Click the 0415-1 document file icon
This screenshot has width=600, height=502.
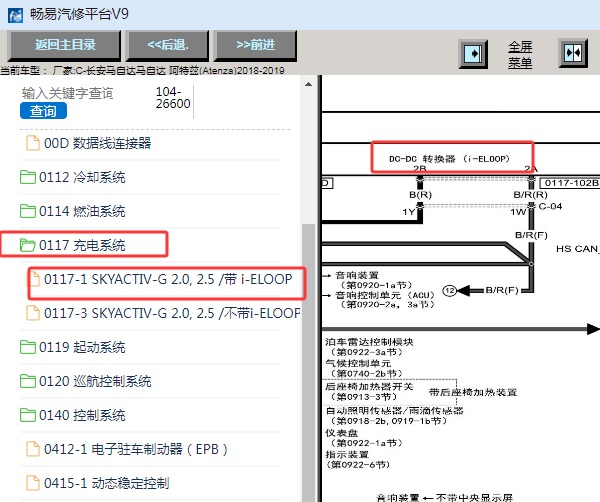33,483
